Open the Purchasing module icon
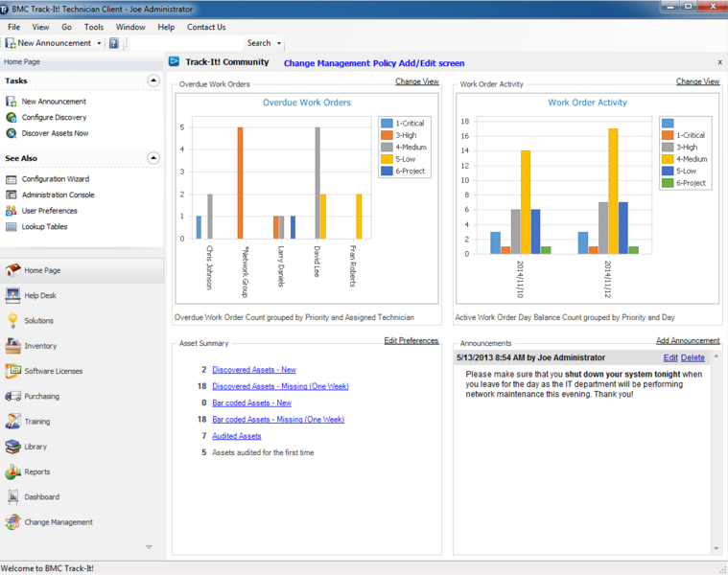 coord(12,396)
